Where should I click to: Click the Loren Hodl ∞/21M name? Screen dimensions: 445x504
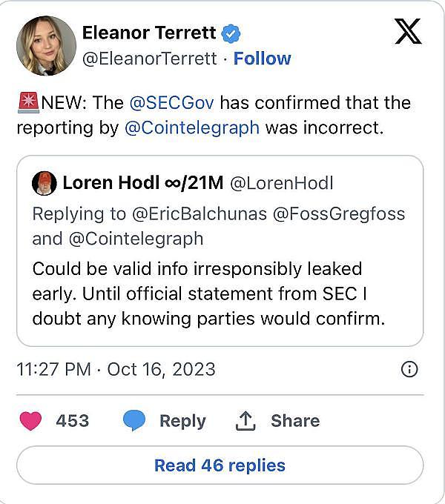(x=143, y=182)
